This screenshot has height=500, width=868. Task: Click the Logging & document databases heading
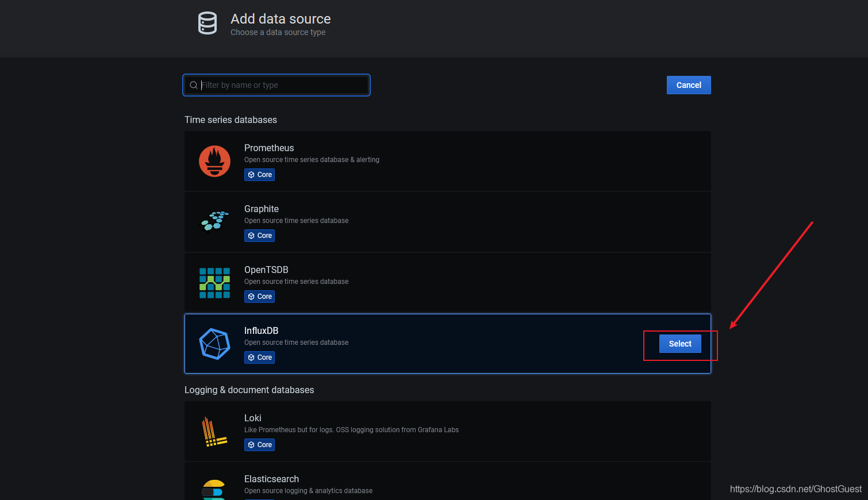[x=249, y=390]
